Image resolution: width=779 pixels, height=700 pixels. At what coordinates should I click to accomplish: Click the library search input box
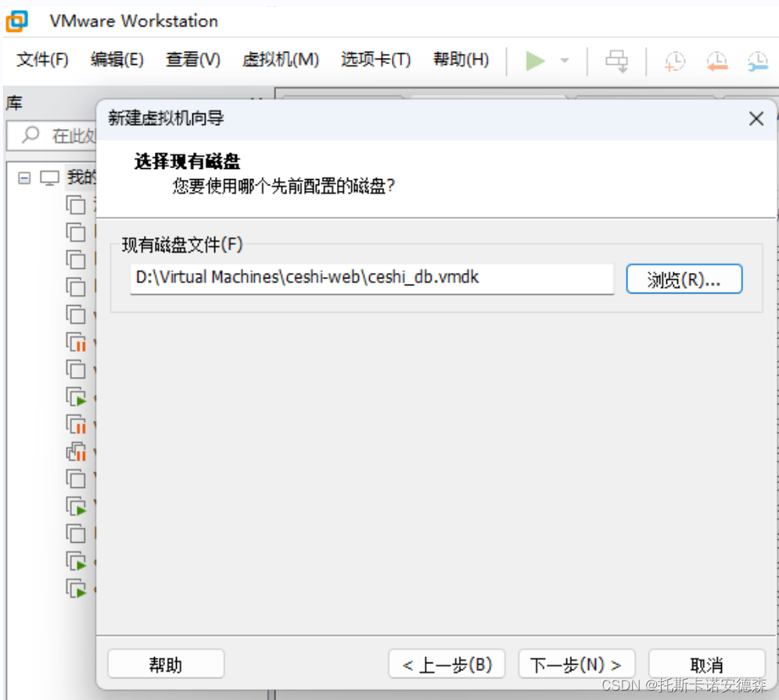(x=52, y=135)
